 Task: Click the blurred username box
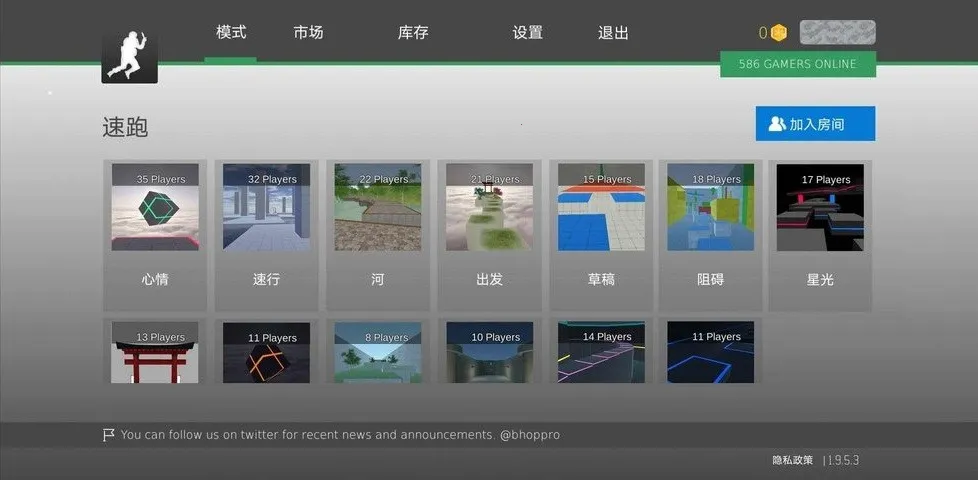click(x=837, y=32)
